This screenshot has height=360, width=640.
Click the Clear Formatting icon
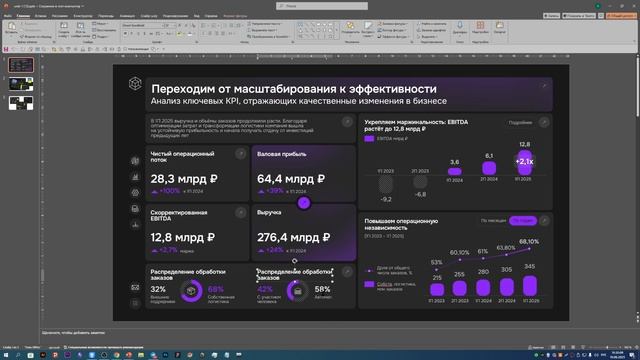(x=193, y=25)
